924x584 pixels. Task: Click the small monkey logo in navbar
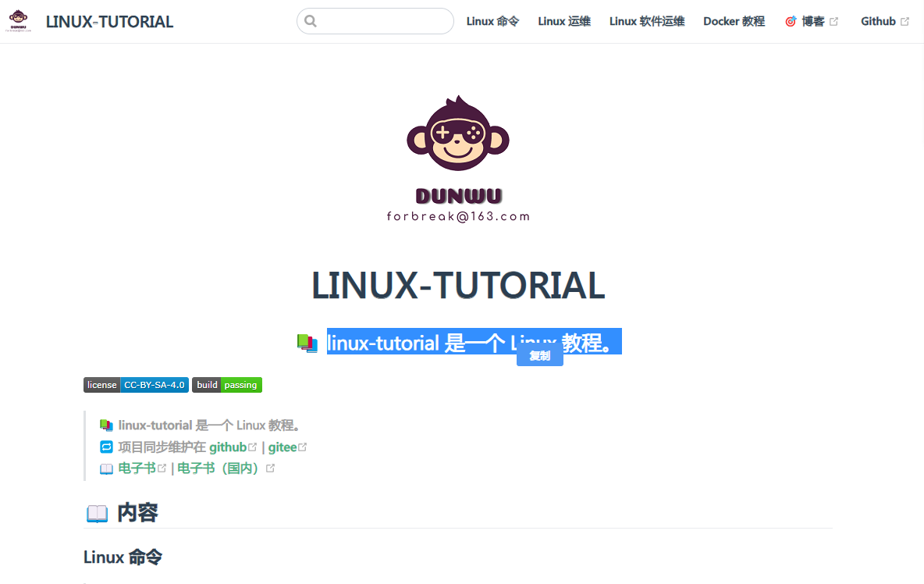click(x=18, y=20)
